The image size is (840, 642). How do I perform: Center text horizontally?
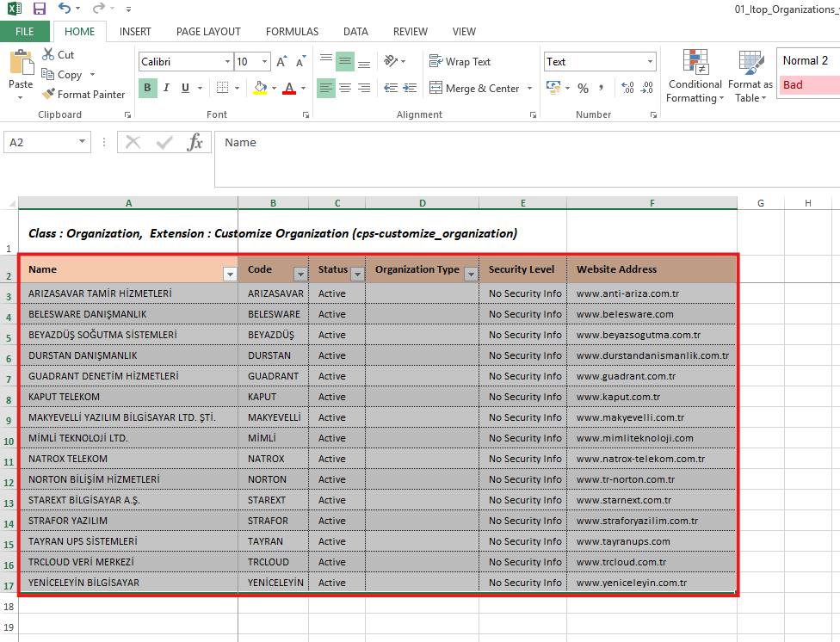(345, 88)
